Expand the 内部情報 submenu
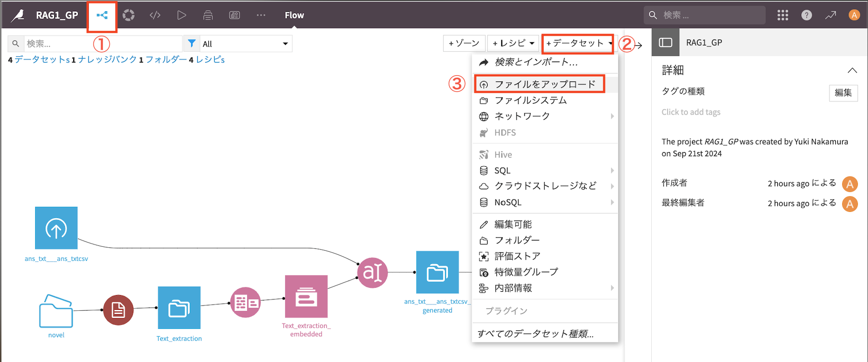The height and width of the screenshot is (362, 868). (x=545, y=288)
